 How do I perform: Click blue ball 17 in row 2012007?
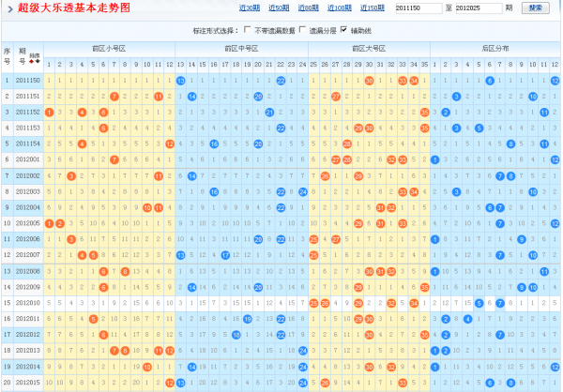(225, 255)
